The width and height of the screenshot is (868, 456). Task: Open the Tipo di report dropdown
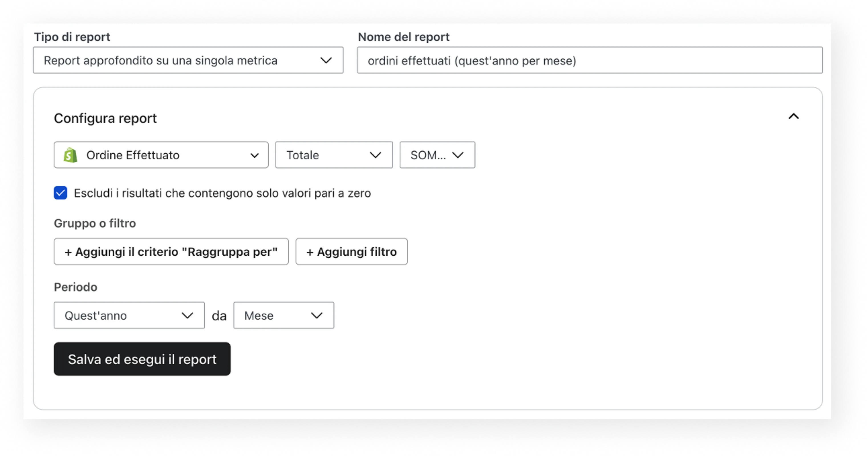[x=188, y=60]
